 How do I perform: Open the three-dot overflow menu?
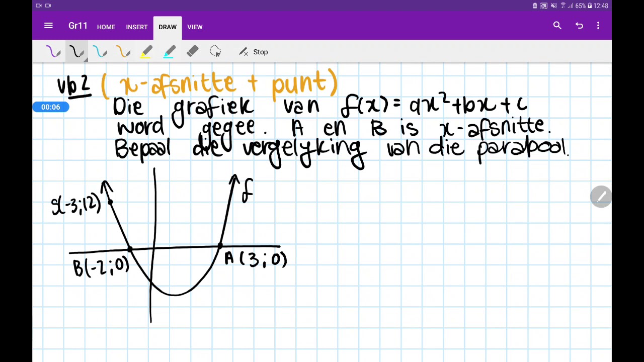point(598,26)
